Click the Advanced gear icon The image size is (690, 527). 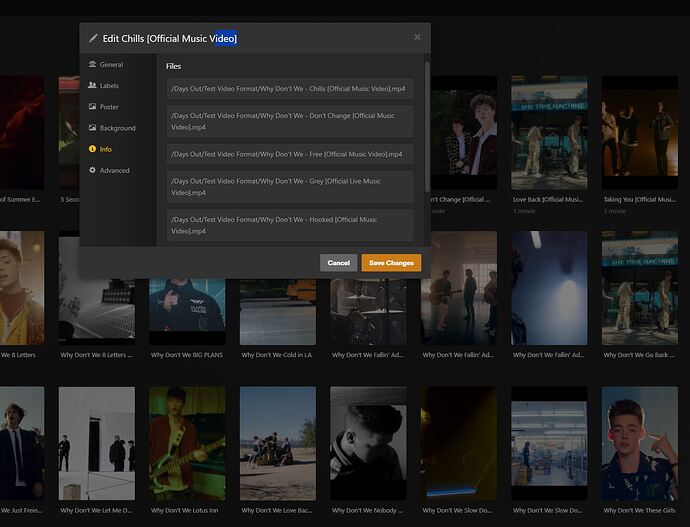click(92, 170)
